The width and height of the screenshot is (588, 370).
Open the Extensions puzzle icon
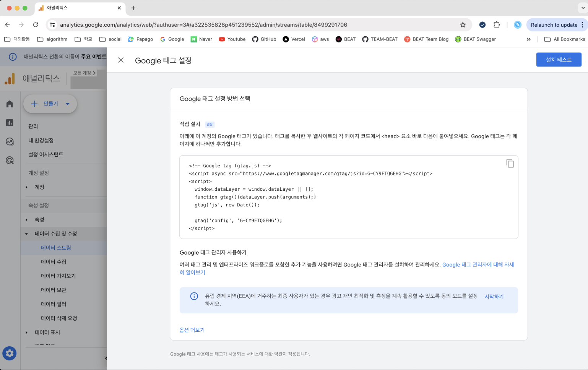click(x=497, y=25)
